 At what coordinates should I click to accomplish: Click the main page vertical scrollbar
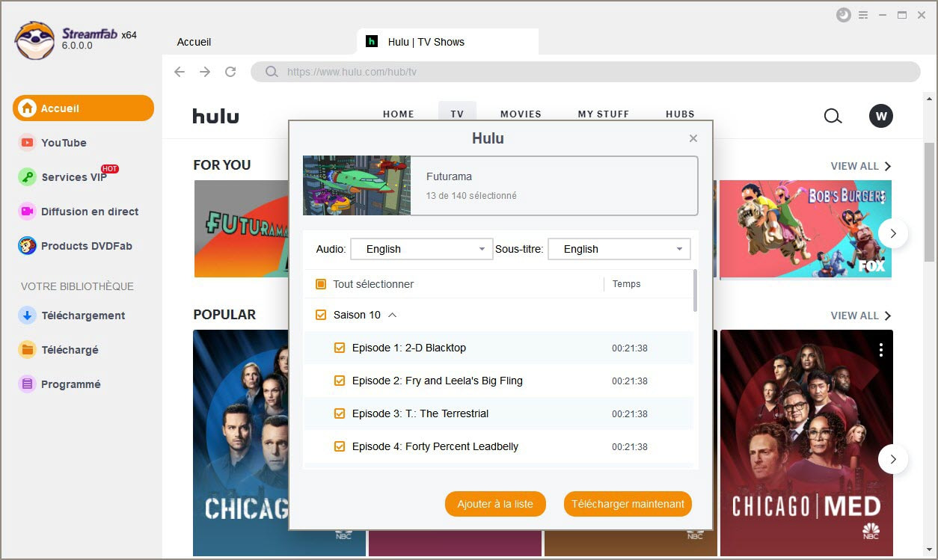click(929, 202)
